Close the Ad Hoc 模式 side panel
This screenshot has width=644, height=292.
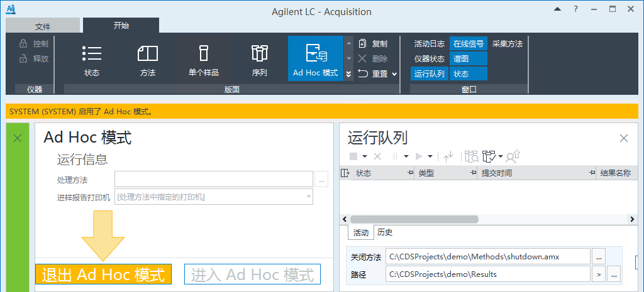18,138
